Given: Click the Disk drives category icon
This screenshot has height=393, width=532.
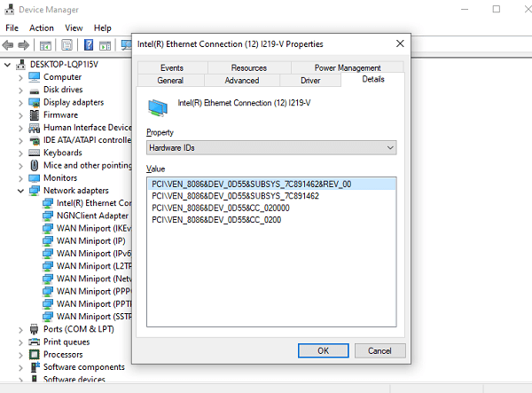Looking at the screenshot, I should click(x=35, y=91).
